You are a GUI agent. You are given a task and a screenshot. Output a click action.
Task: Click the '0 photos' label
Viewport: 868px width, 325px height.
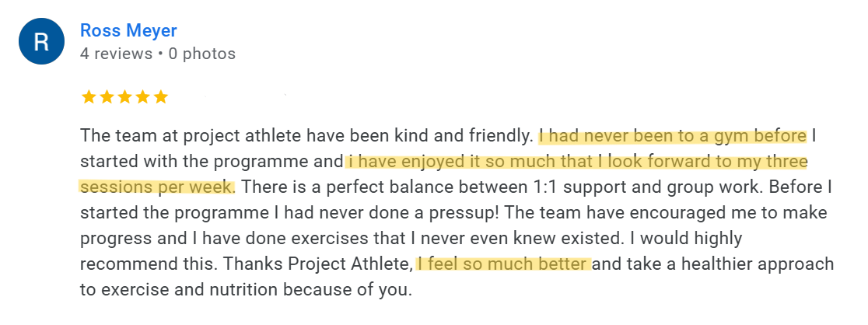[x=201, y=54]
